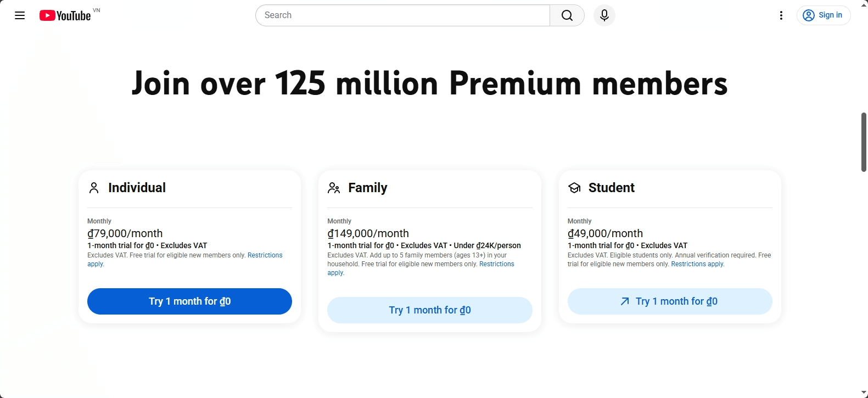
Task: Click the people icon on the Family plan
Action: point(333,188)
